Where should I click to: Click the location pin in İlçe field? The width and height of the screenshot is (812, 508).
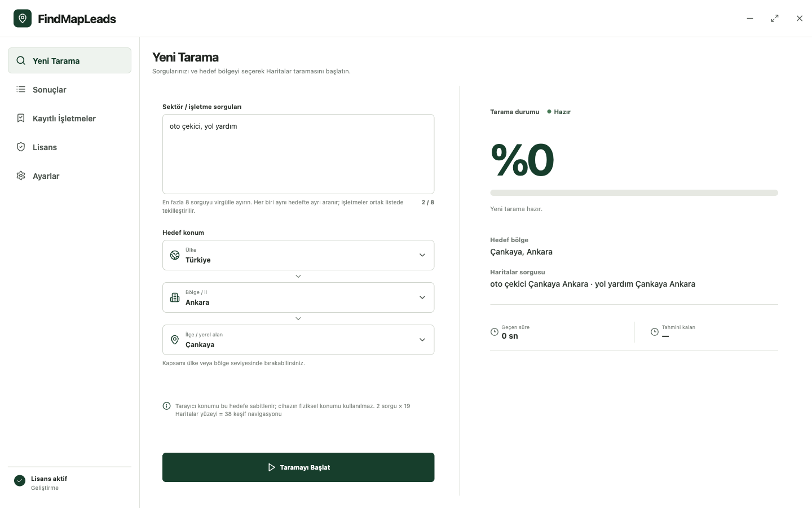coord(175,340)
